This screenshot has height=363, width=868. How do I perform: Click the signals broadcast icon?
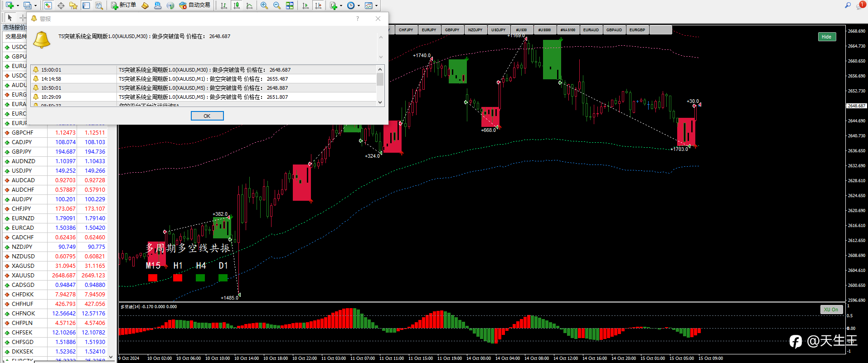click(170, 5)
